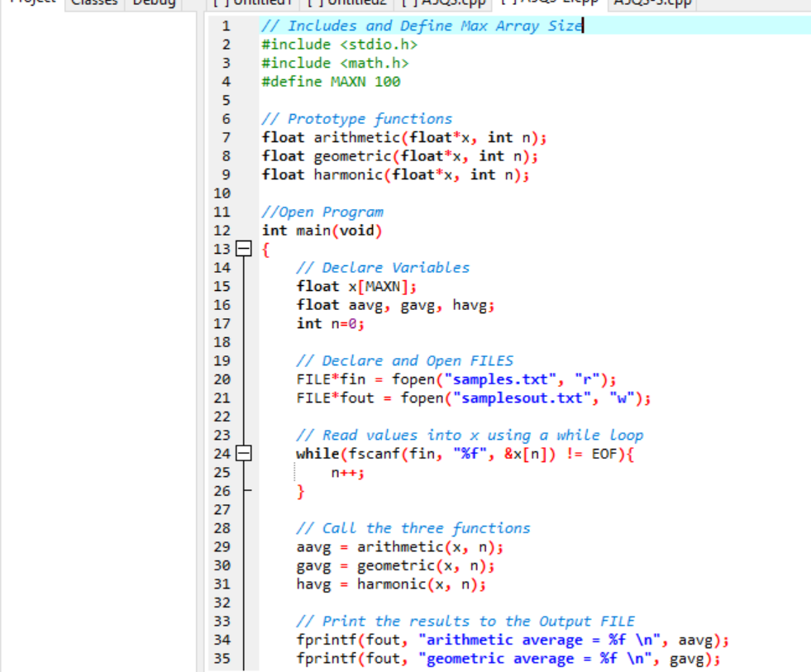This screenshot has width=811, height=672.
Task: Click the "#include <stdio.h>" line
Action: click(x=339, y=45)
